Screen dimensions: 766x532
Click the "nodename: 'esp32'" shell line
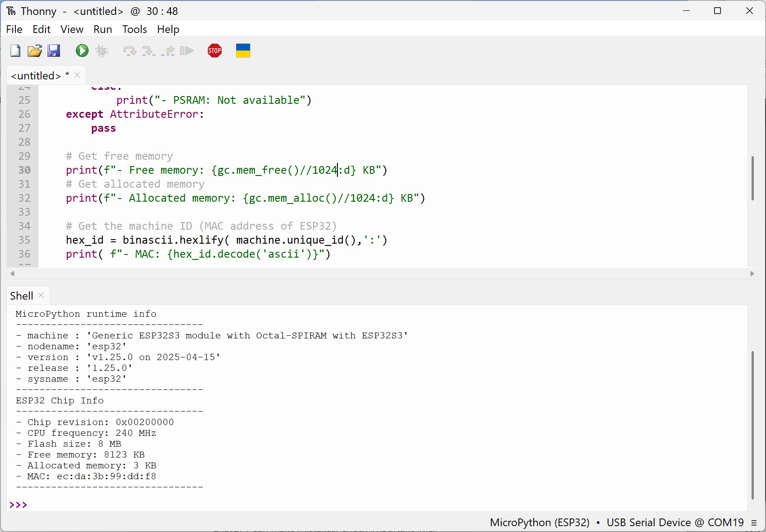71,347
